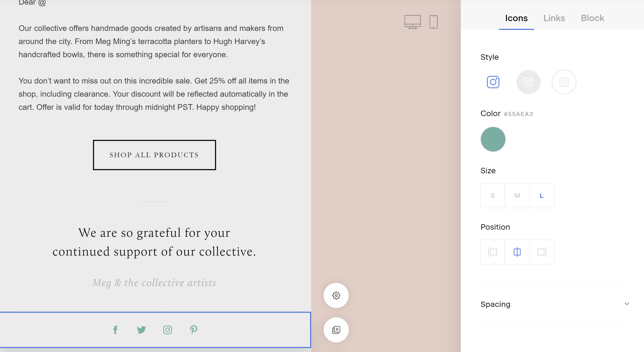Switch to the Links tab
Screen dimensions: 644x352
[x=554, y=18]
